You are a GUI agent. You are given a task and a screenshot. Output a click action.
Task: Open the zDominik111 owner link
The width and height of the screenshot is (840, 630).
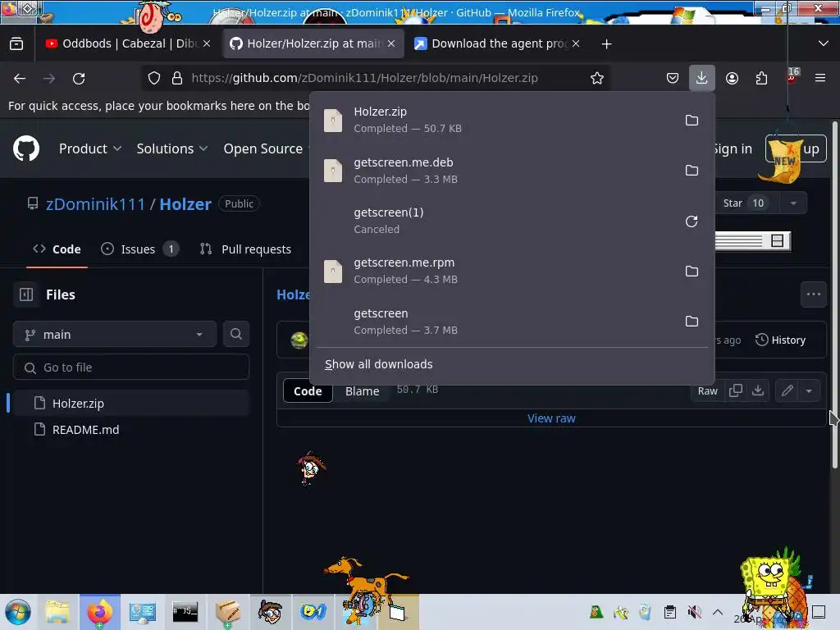(x=95, y=204)
